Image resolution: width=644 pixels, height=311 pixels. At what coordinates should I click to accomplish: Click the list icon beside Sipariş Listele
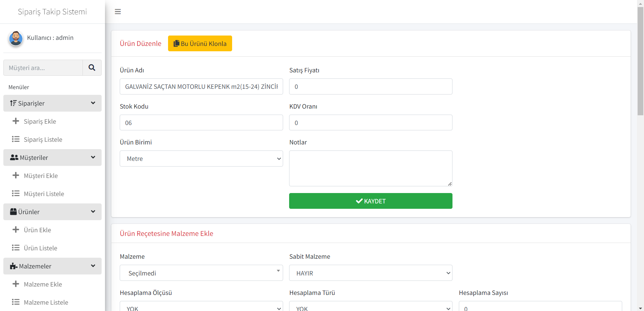[16, 139]
